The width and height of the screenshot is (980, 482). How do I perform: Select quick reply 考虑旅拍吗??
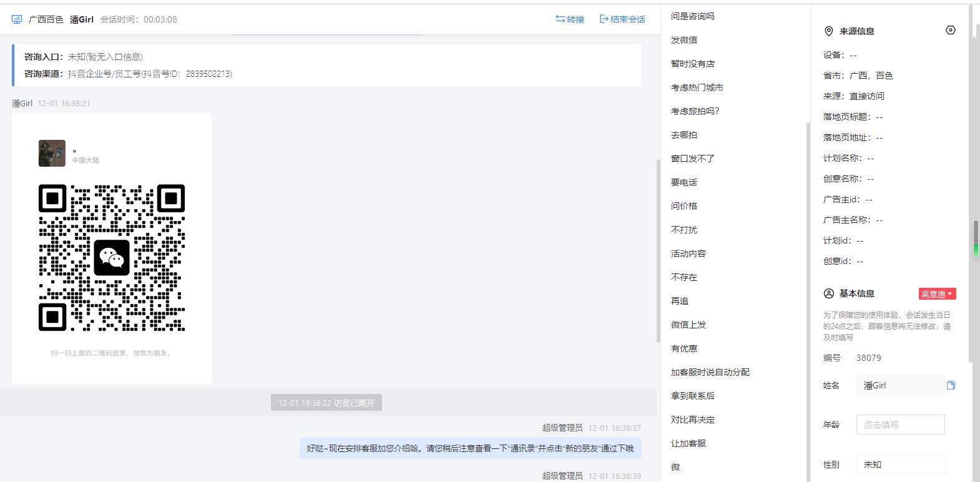coord(695,111)
